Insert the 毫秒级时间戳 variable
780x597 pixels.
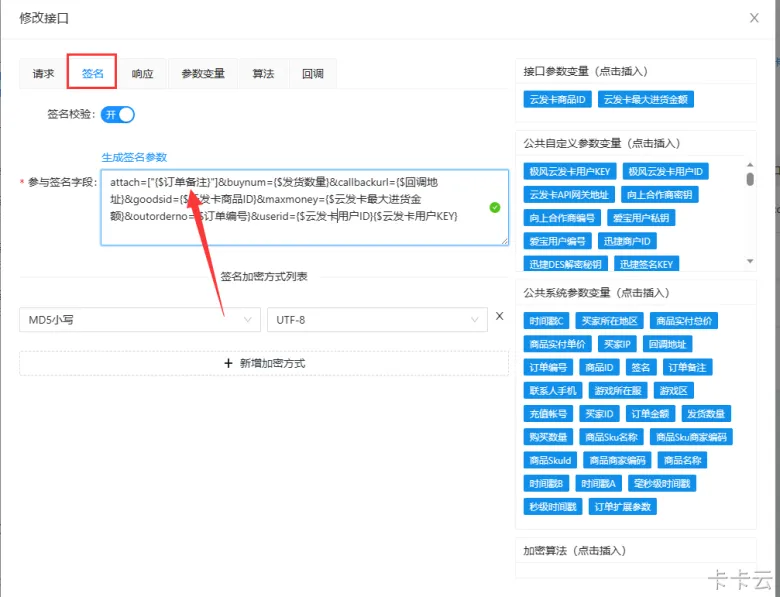click(662, 483)
